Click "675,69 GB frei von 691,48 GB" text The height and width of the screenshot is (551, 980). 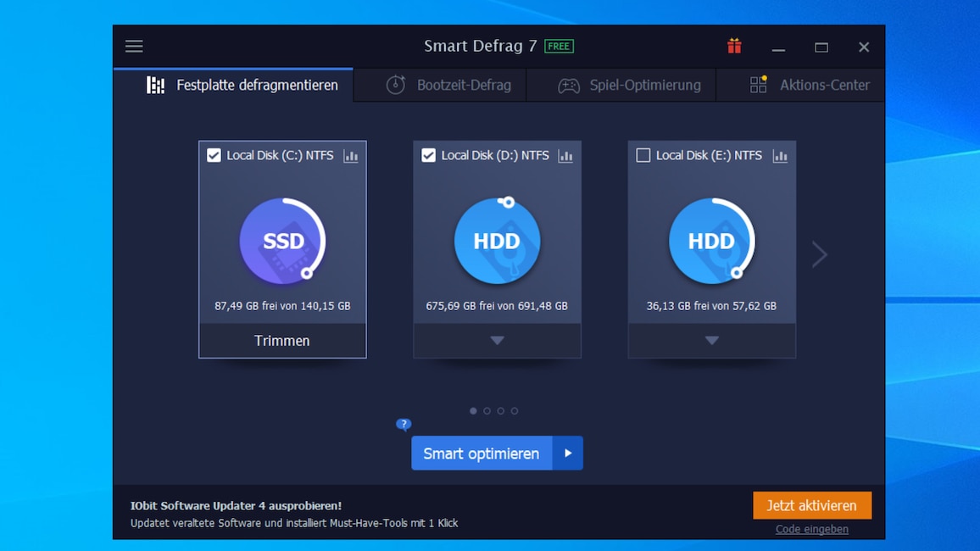click(497, 306)
